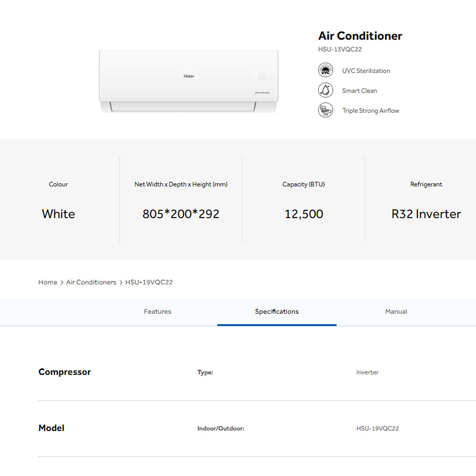Click the Triple Strong Airflow icon
Image resolution: width=476 pixels, height=476 pixels.
point(326,110)
